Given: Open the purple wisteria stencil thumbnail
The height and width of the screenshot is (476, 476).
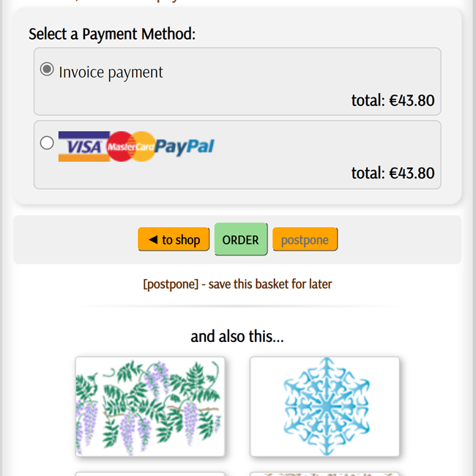Looking at the screenshot, I should coord(150,406).
